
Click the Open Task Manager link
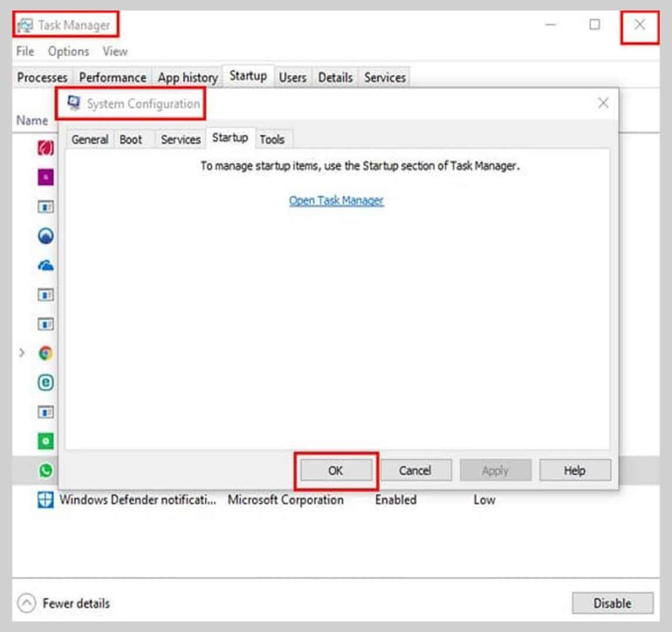pos(336,200)
